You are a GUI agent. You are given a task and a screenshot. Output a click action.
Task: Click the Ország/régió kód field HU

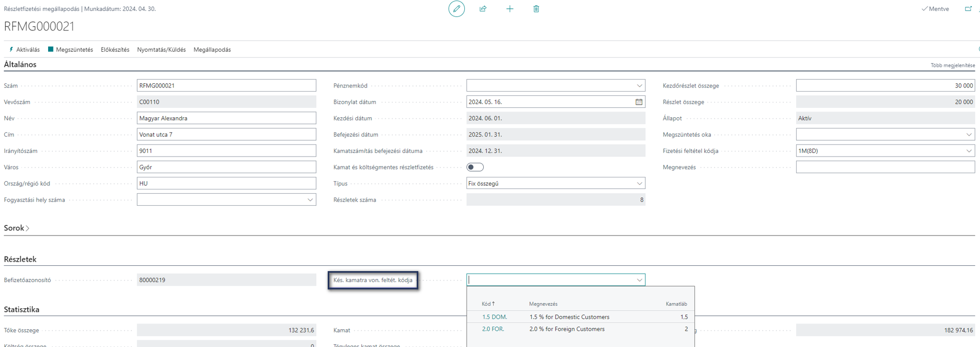pos(226,184)
